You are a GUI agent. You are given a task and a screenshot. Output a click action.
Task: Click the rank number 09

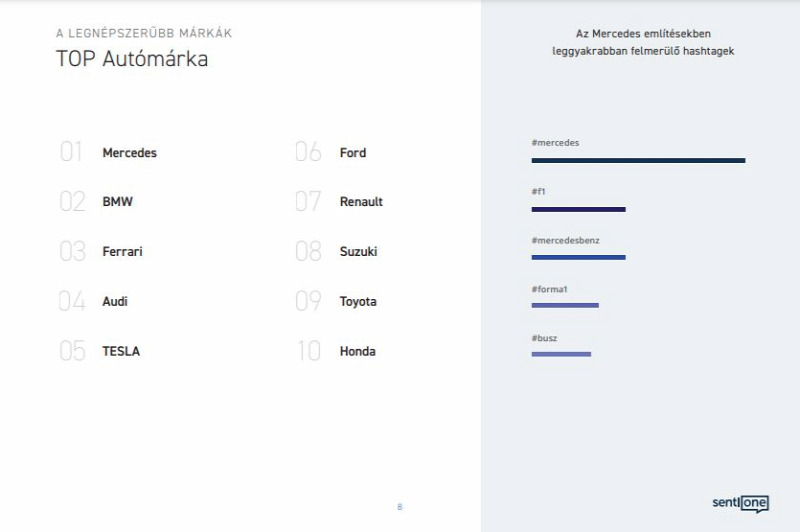[308, 301]
